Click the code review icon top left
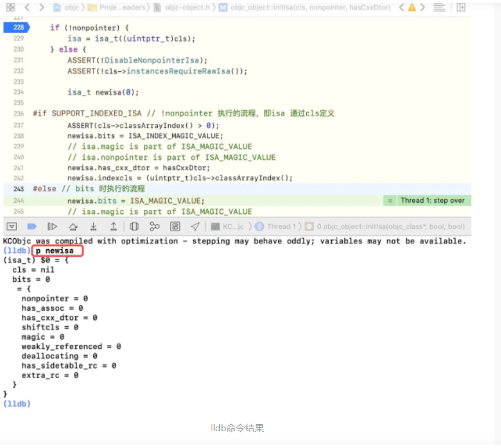501x448 pixels. pos(10,7)
